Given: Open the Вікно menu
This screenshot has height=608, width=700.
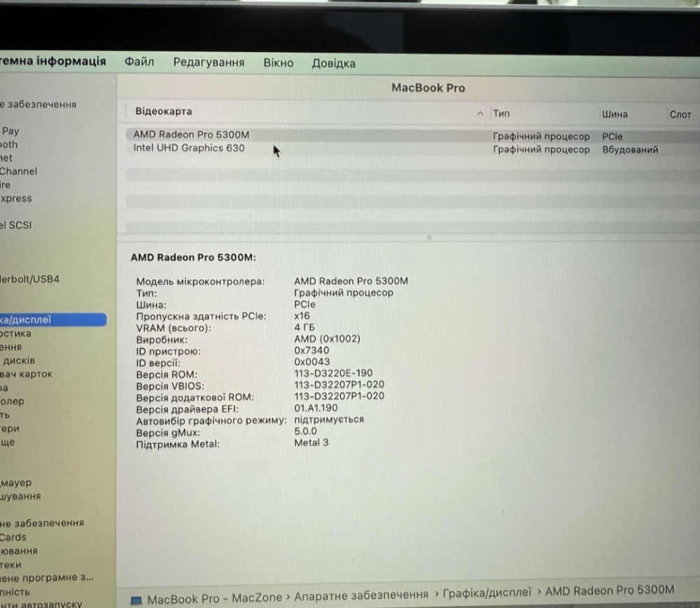Looking at the screenshot, I should tap(278, 62).
